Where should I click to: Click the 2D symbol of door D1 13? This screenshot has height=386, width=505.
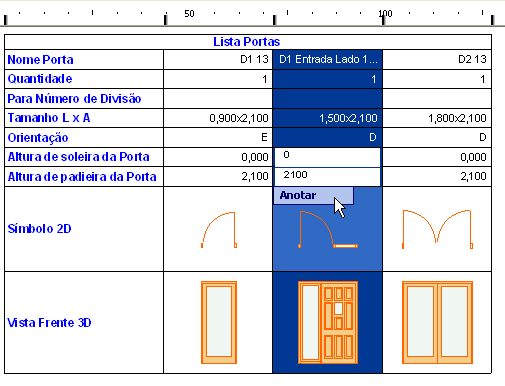tap(219, 230)
